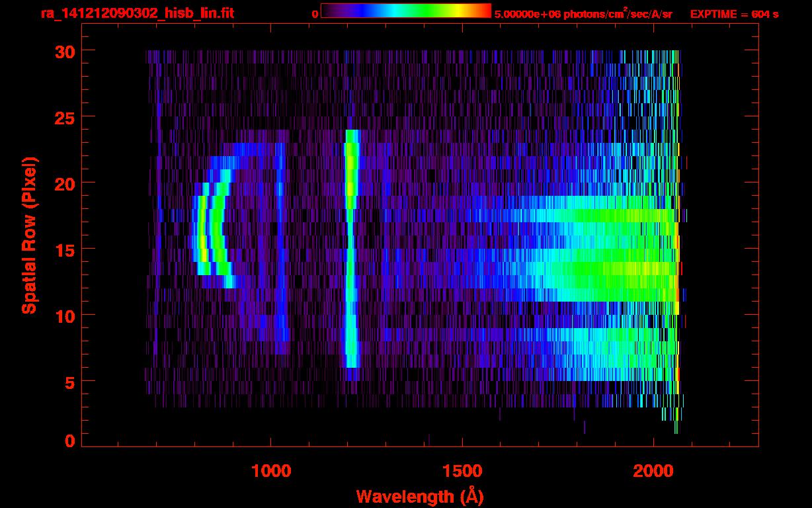Image resolution: width=812 pixels, height=508 pixels.
Task: Click the colorbar minimum value 0
Action: pyautogui.click(x=315, y=14)
